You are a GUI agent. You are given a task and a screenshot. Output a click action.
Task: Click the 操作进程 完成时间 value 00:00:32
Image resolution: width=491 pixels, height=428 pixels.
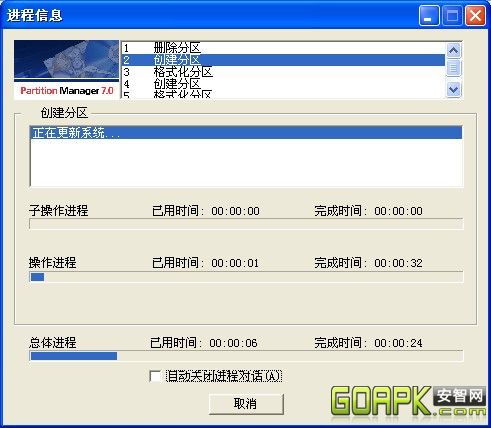(x=398, y=263)
